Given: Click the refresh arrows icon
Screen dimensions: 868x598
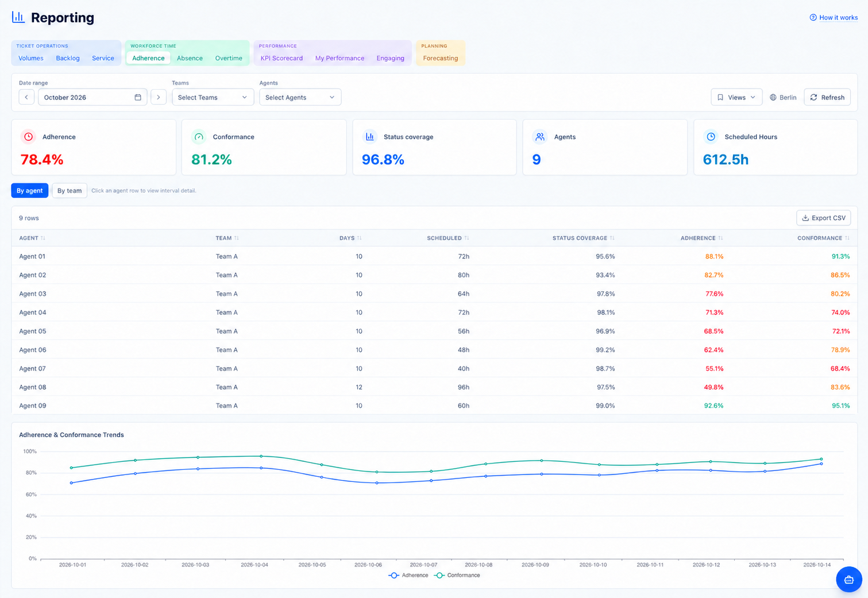Looking at the screenshot, I should (813, 97).
